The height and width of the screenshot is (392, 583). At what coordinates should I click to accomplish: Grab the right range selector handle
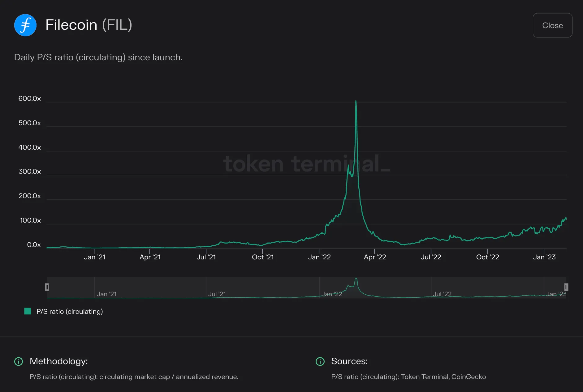(566, 287)
